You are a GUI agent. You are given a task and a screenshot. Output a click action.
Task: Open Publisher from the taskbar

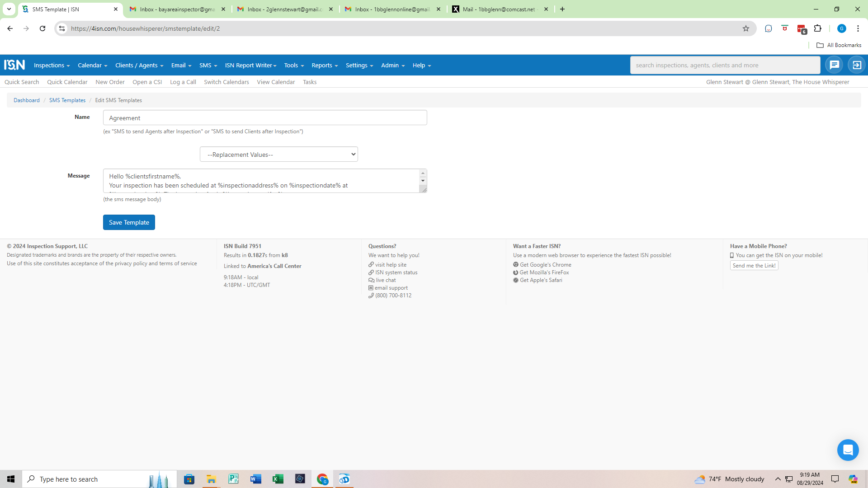[x=233, y=479]
